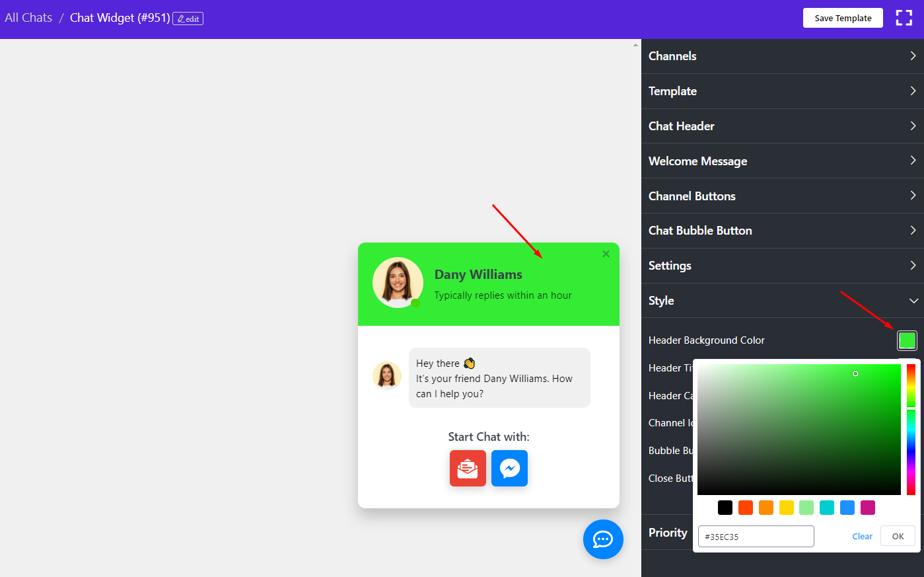Click the edit badge beside widget name
This screenshot has height=577, width=924.
(188, 19)
